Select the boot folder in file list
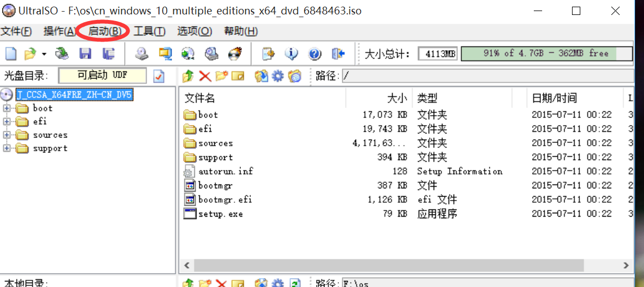644x287 pixels. (208, 115)
